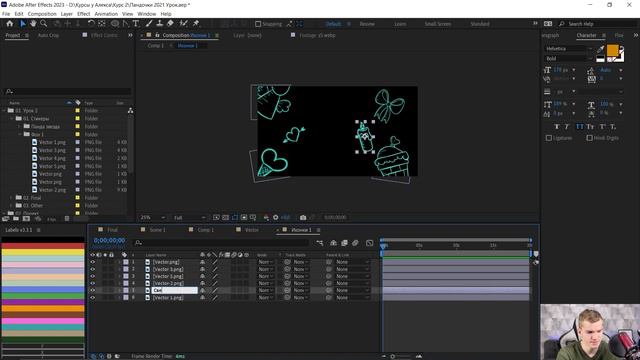Hide layer 5 with its eye icon

click(93, 290)
